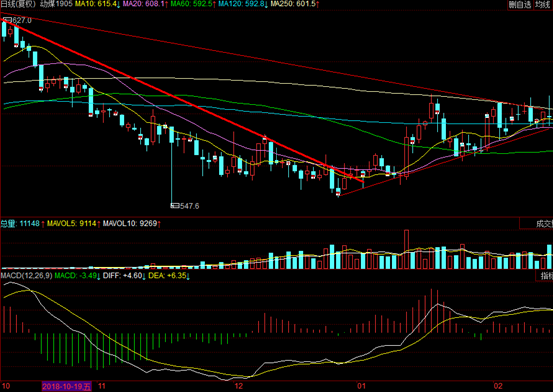Viewport: 553px width, 392px height.
Task: Click the MA60 moving average label
Action: click(193, 4)
